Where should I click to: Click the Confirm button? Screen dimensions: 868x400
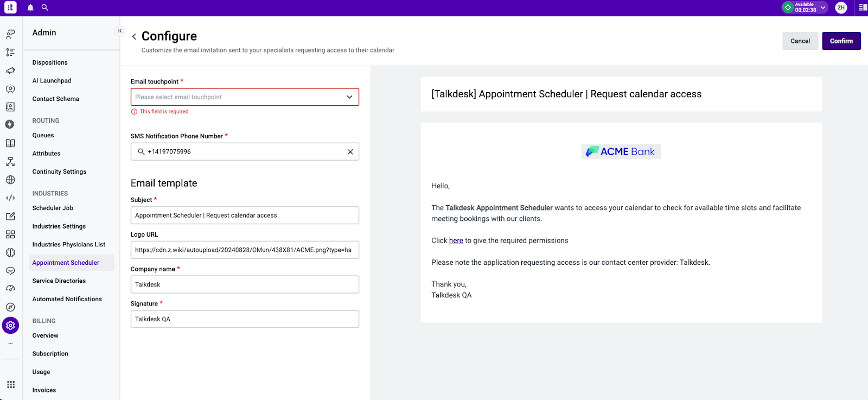point(841,41)
